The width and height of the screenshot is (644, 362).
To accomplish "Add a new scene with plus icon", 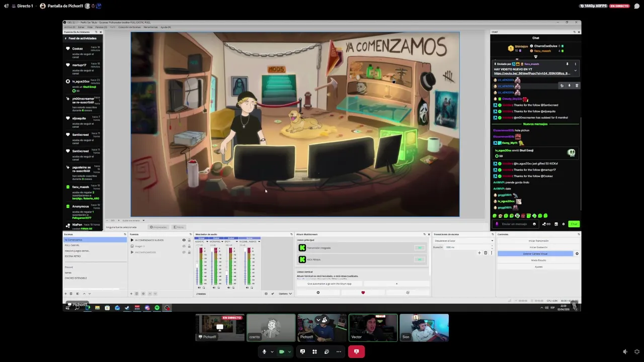I will (65, 294).
